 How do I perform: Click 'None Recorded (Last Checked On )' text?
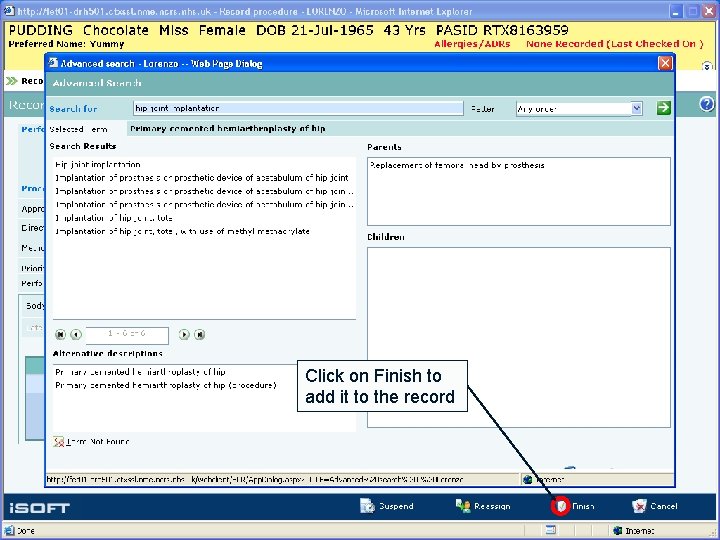pos(614,44)
